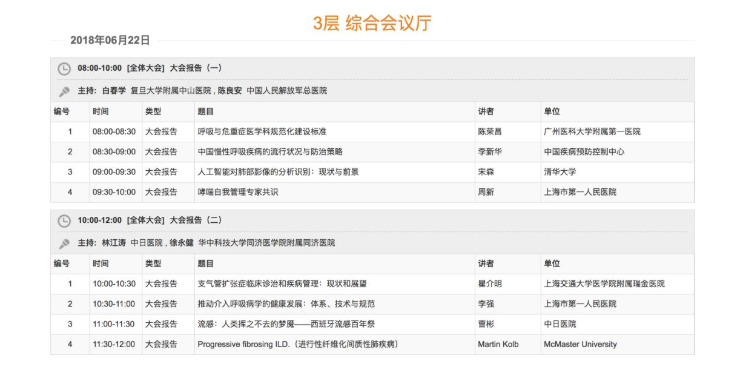Screen dimensions: 740x384
Task: Click the clock icon beside 08:00-10:00 session
Action: click(64, 69)
